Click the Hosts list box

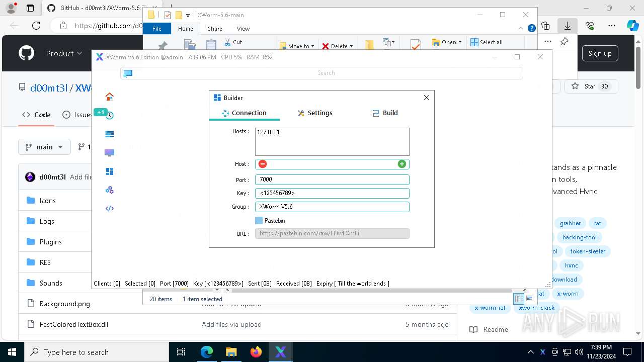point(332,142)
